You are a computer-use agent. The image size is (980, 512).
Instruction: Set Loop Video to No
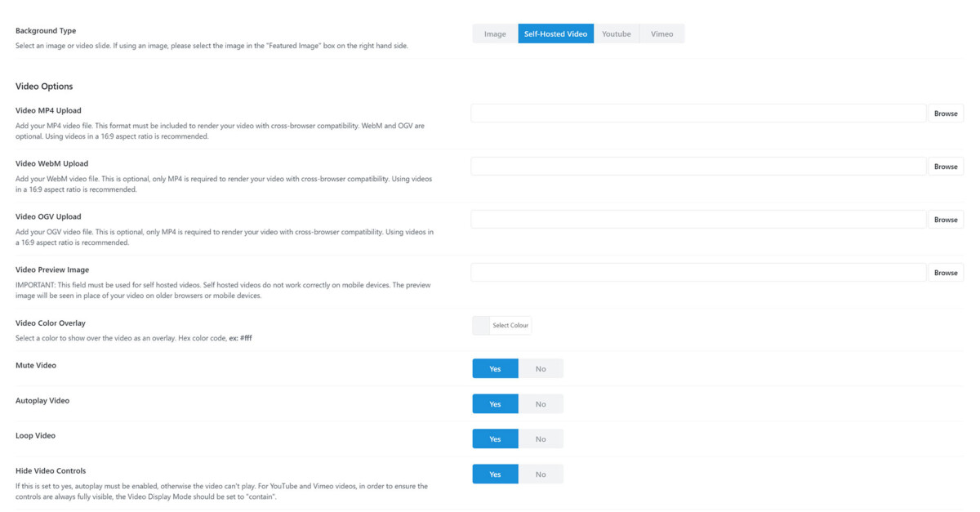click(x=541, y=439)
